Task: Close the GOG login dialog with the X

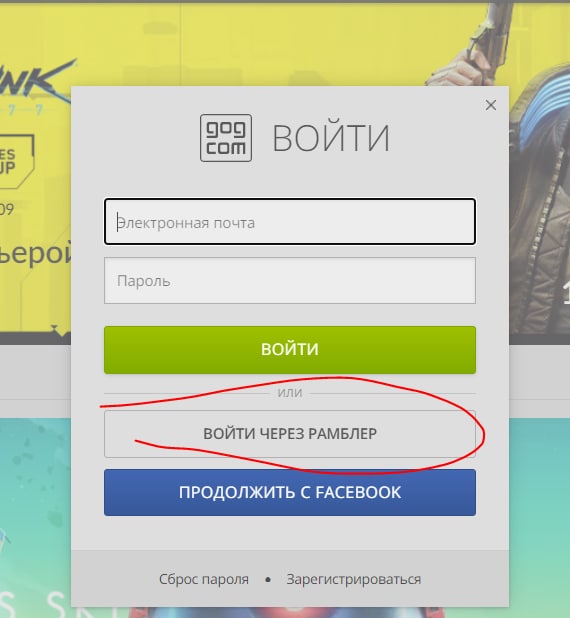Action: [491, 105]
